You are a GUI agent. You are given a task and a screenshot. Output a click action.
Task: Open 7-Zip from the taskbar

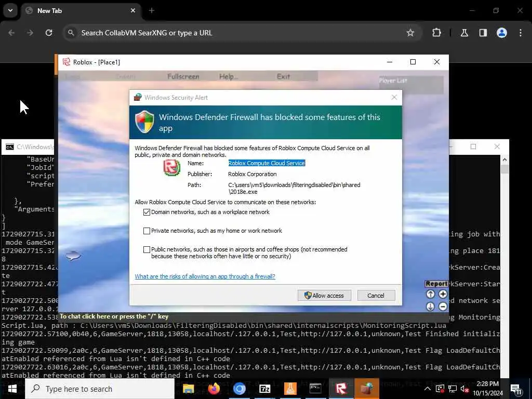click(264, 389)
